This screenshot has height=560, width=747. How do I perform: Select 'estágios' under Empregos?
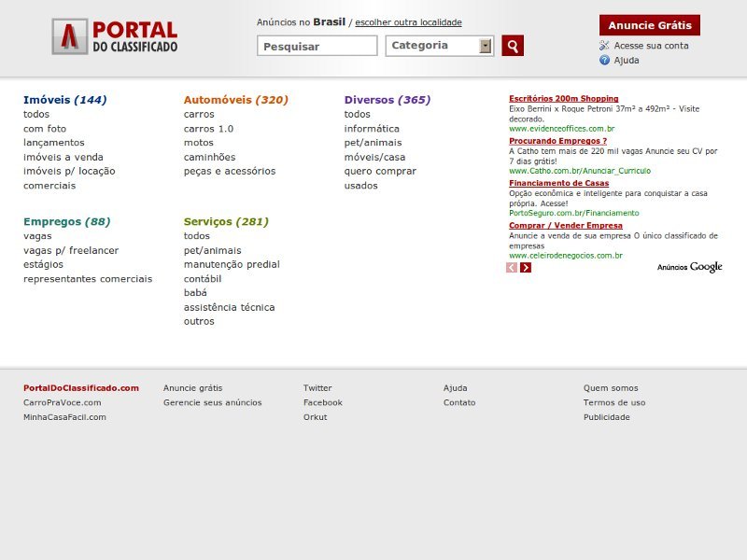tap(43, 265)
